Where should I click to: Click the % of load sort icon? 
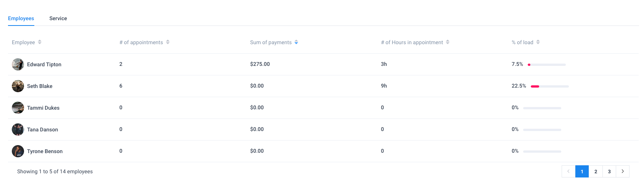[538, 42]
